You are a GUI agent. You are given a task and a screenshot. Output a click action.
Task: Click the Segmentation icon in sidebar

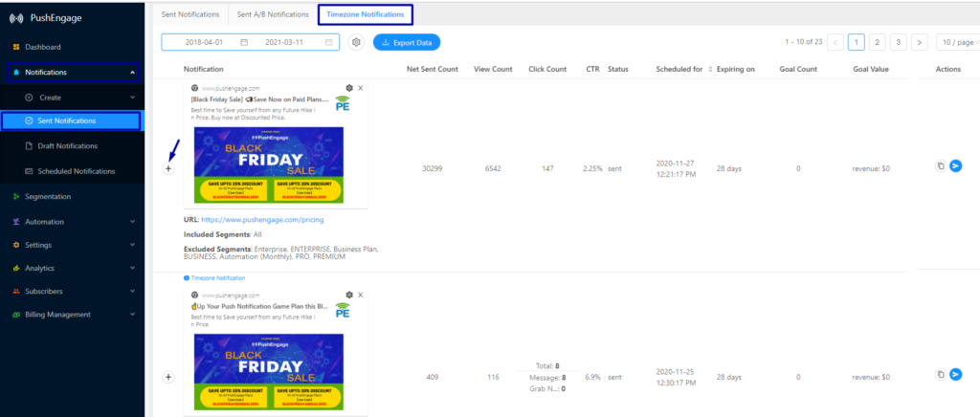(16, 197)
